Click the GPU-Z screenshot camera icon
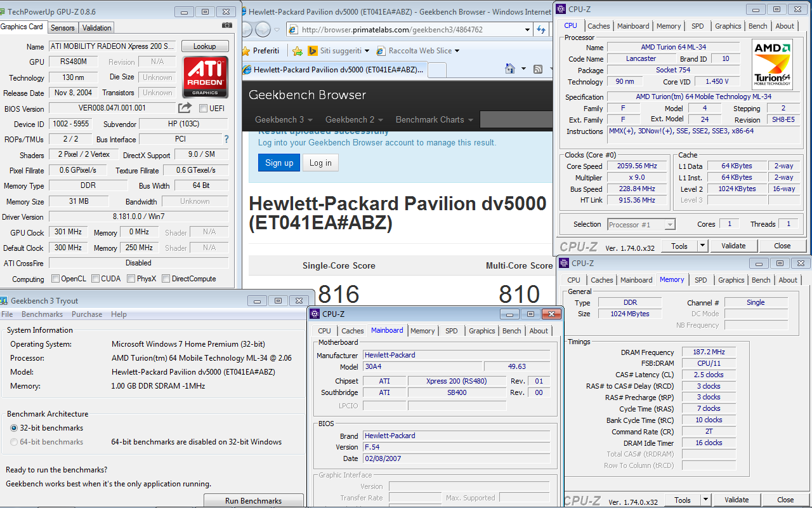This screenshot has height=508, width=812. (x=226, y=25)
